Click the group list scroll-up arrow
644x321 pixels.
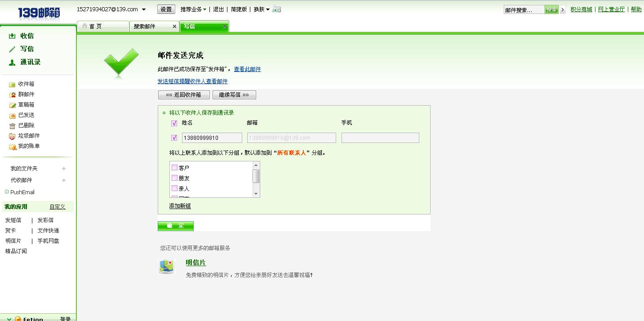[x=256, y=165]
